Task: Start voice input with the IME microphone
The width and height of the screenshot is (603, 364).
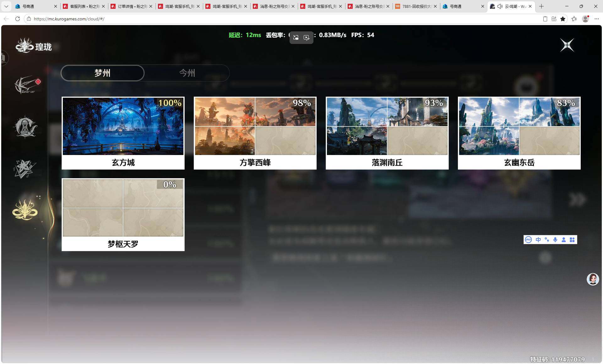Action: point(555,240)
